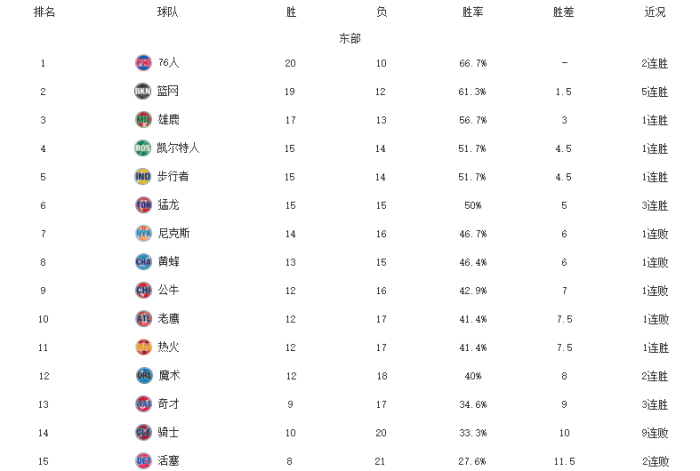Click the 猛龙 team logo icon

pos(143,205)
